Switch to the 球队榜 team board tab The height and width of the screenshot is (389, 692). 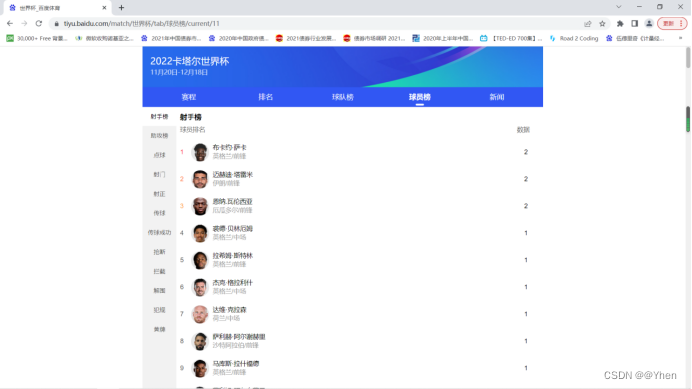coord(343,97)
